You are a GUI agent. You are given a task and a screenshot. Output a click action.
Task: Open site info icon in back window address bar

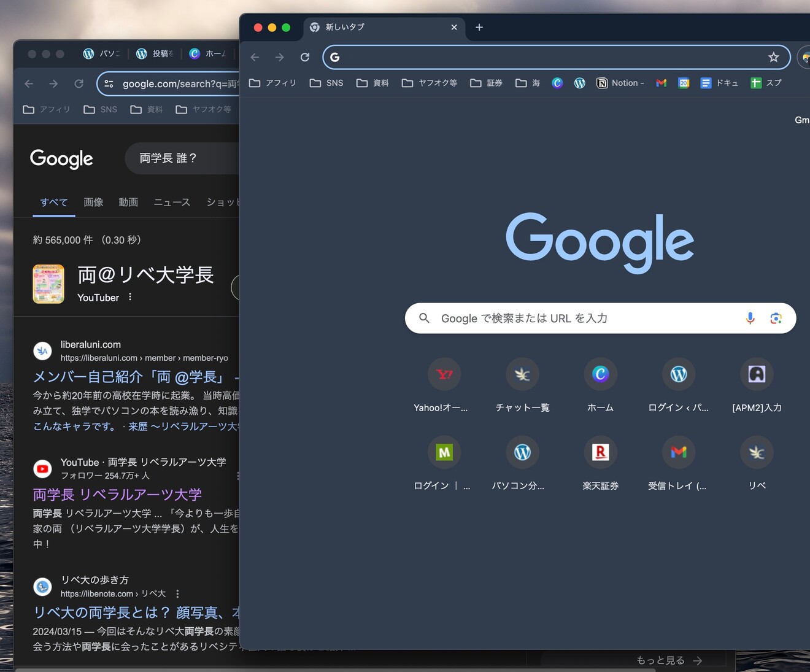[109, 84]
